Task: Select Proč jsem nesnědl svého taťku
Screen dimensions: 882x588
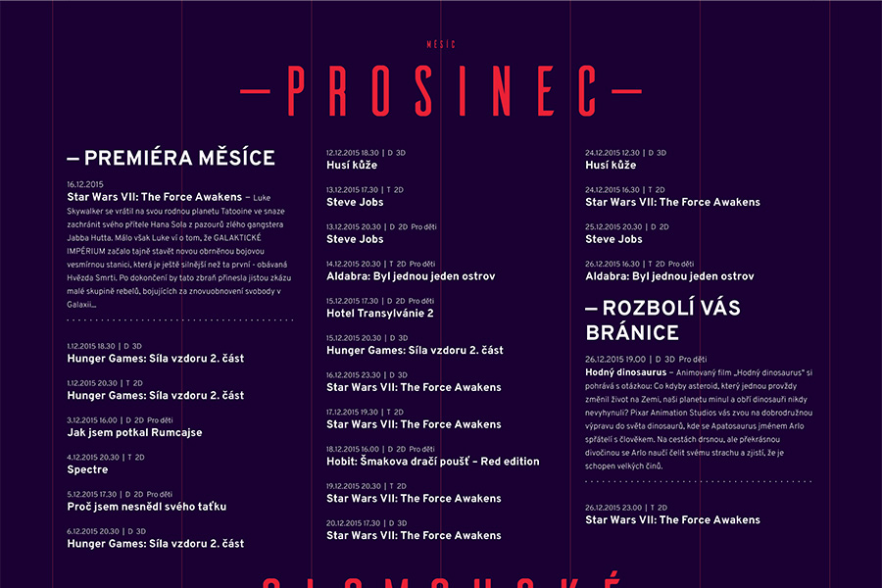Action: point(147,507)
